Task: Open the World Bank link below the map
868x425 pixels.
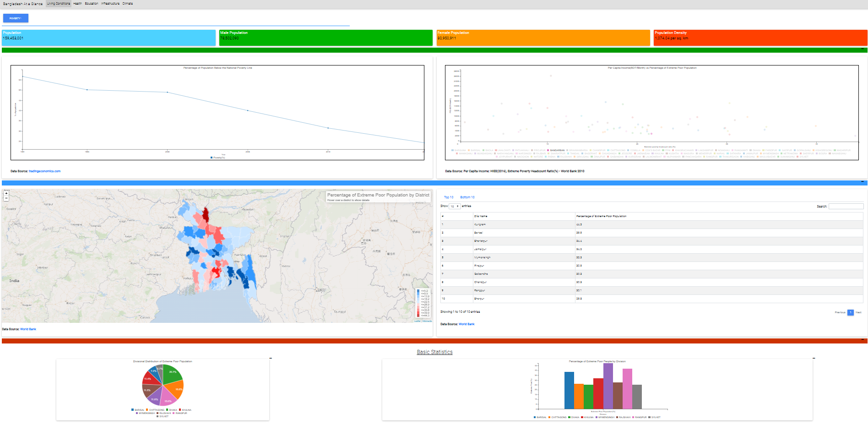Action: pos(27,329)
